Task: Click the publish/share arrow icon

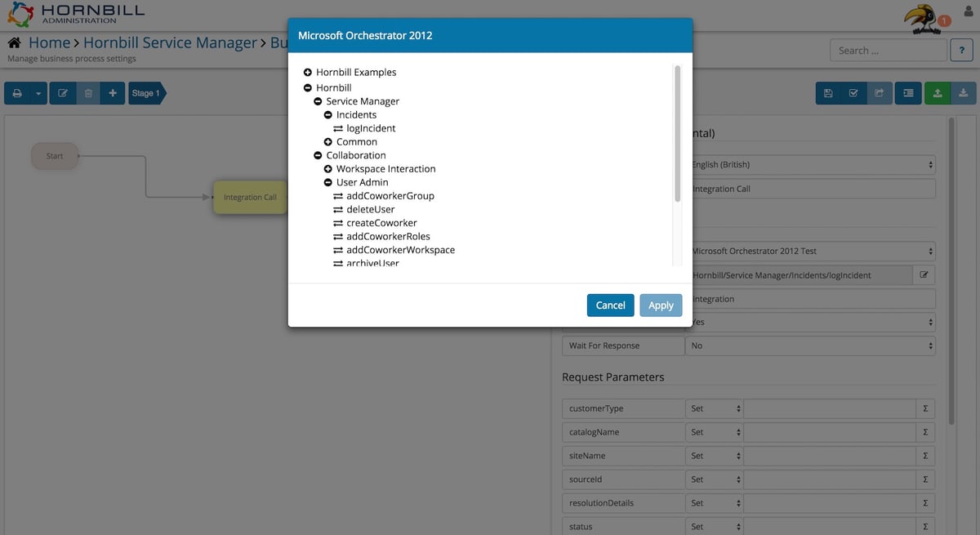Action: pos(880,92)
